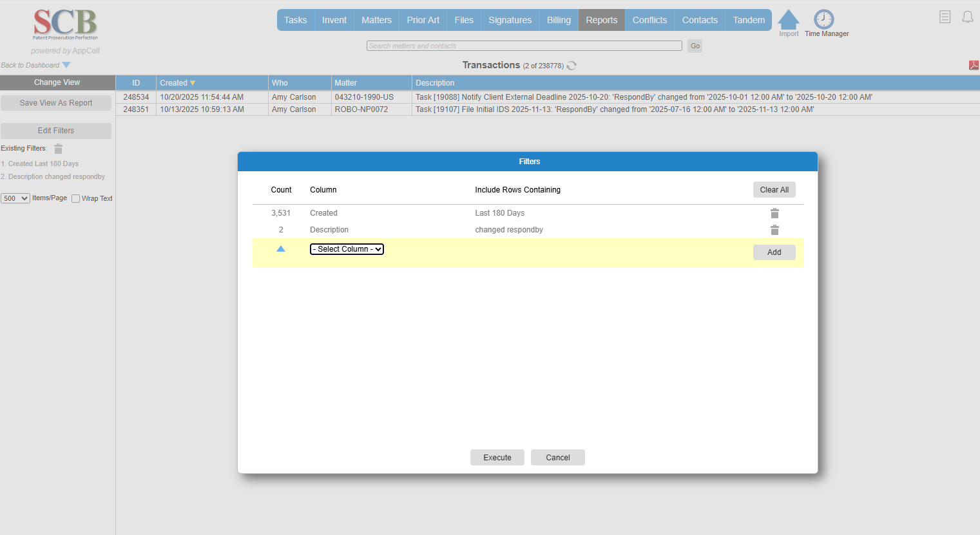
Task: Click the notes list icon at top right
Action: pos(945,17)
